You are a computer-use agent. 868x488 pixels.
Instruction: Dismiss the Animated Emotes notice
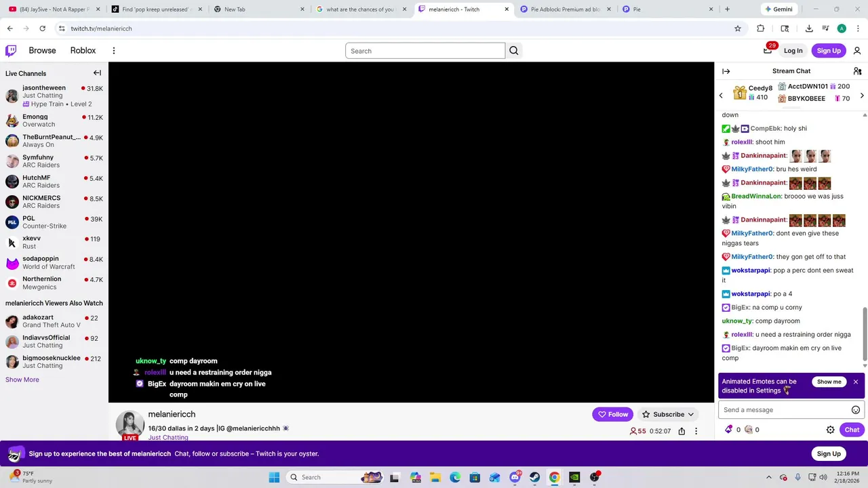coord(856,382)
